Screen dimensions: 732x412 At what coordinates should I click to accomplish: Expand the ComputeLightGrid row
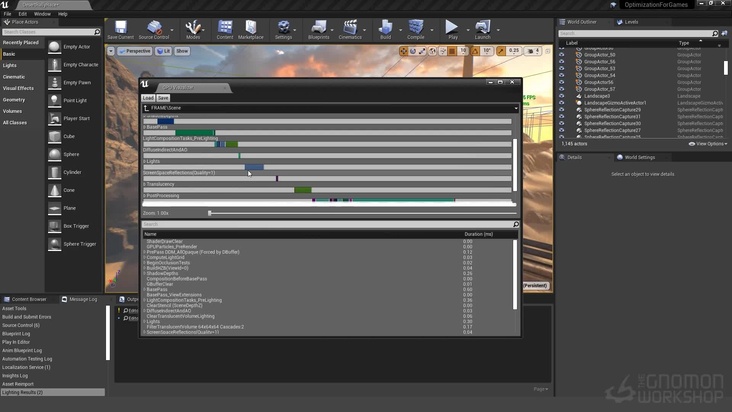pyautogui.click(x=144, y=258)
